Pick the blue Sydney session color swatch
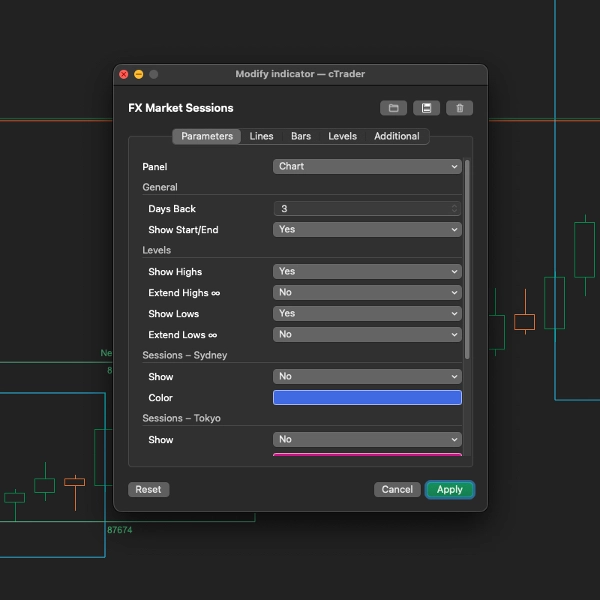This screenshot has width=600, height=600. [x=367, y=398]
